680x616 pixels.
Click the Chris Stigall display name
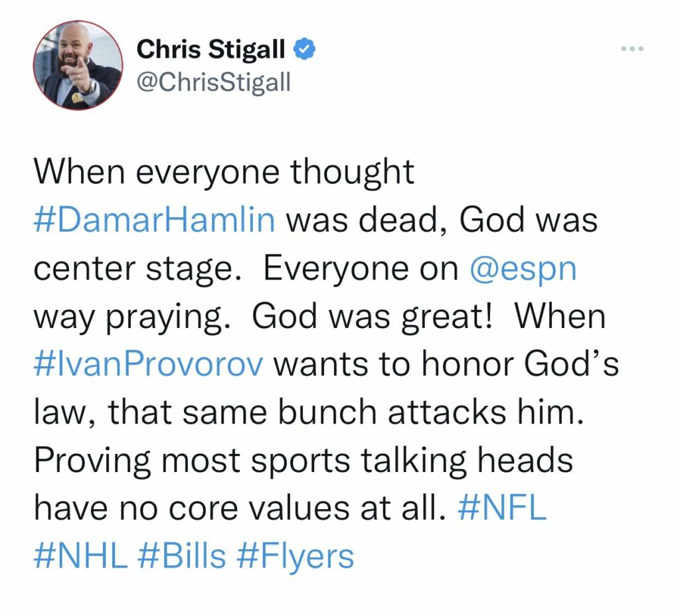point(211,49)
